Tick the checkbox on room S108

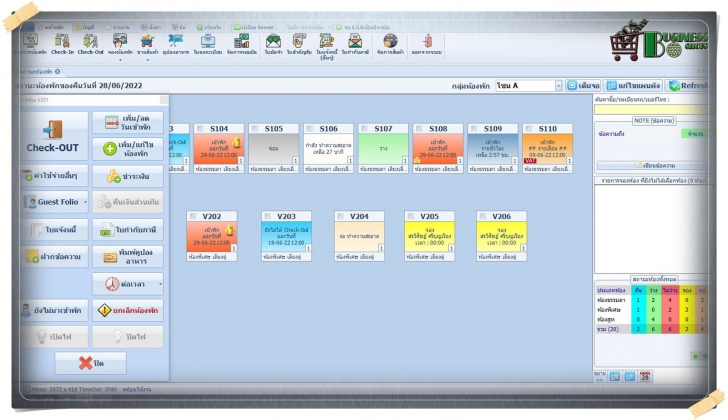[x=419, y=129]
